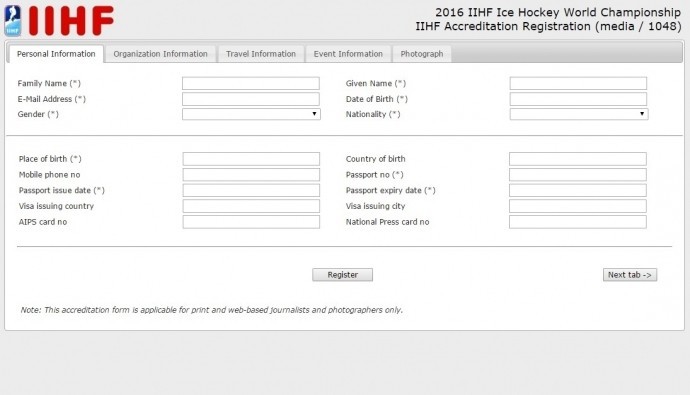690x395 pixels.
Task: Click the Passport no input field
Action: click(x=578, y=175)
